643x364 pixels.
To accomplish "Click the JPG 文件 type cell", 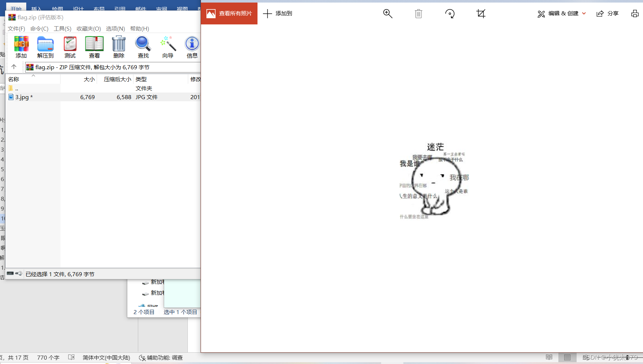I will 147,97.
